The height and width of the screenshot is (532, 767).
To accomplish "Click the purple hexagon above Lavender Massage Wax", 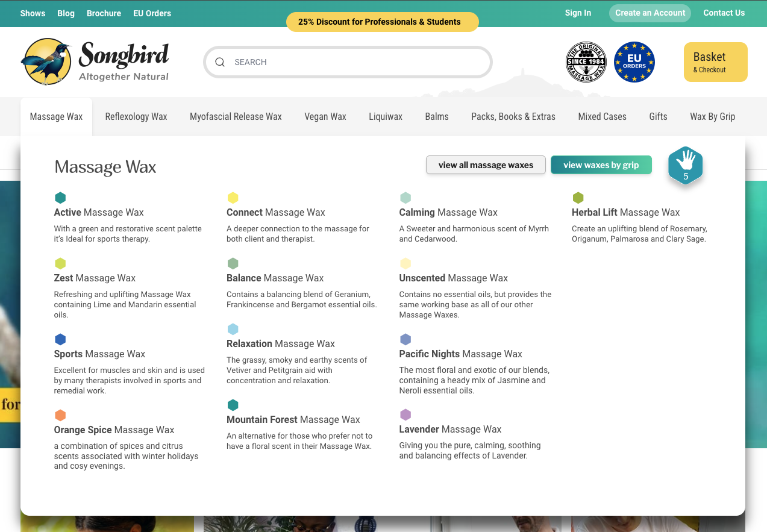I will coord(405,415).
